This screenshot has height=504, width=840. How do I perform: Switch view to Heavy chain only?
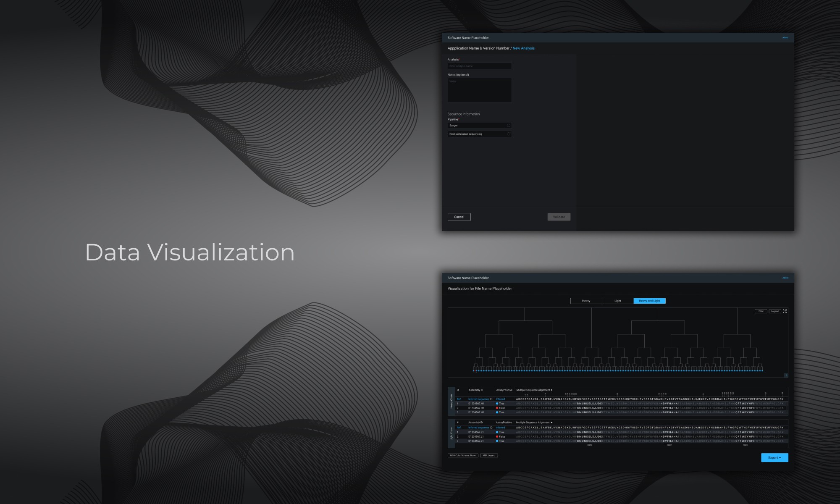(x=586, y=301)
